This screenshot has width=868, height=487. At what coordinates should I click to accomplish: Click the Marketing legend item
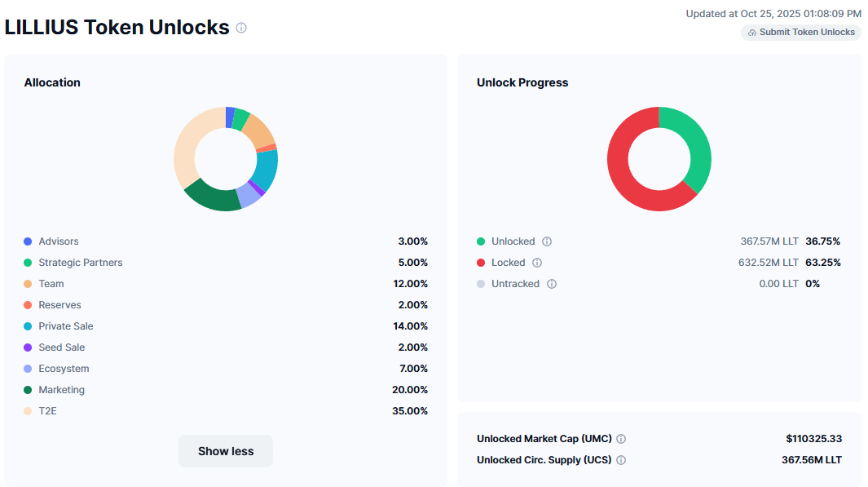[61, 390]
